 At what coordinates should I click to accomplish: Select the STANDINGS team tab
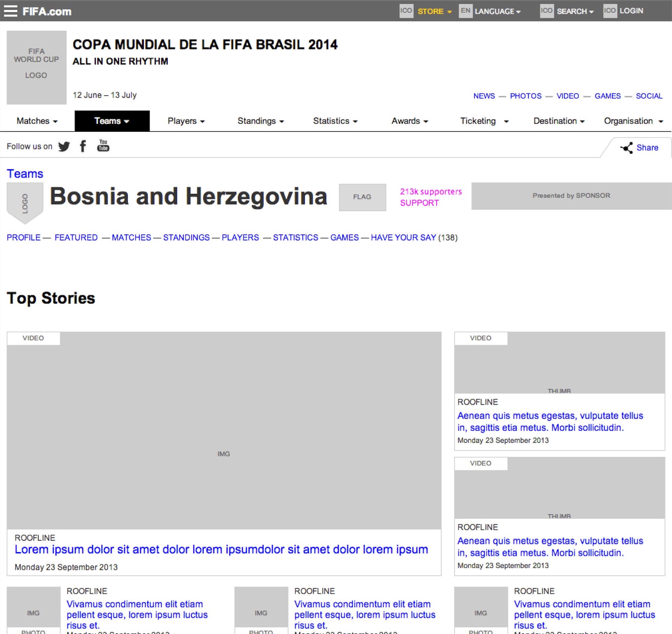pos(186,238)
